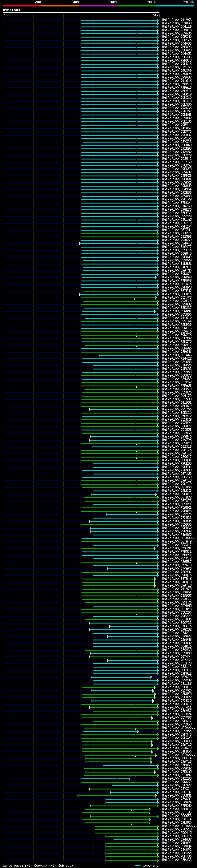Click the orange ~40% identity legend bar

pyautogui.click(x=60, y=6)
